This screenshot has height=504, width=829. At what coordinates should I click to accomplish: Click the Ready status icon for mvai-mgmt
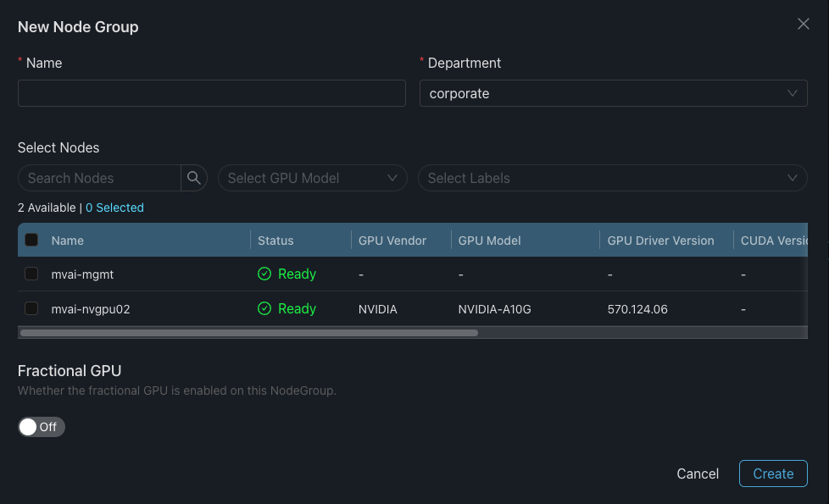tap(264, 274)
